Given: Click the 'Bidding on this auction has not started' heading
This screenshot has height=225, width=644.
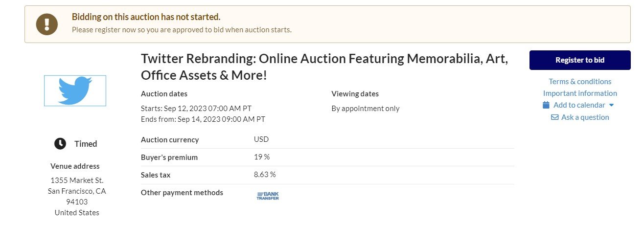Looking at the screenshot, I should pyautogui.click(x=146, y=17).
